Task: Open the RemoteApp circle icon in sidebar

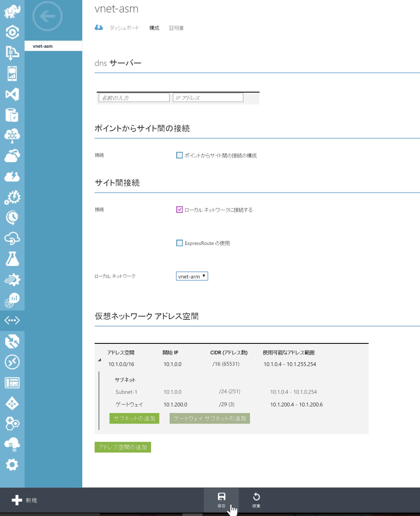Action: coord(12,362)
